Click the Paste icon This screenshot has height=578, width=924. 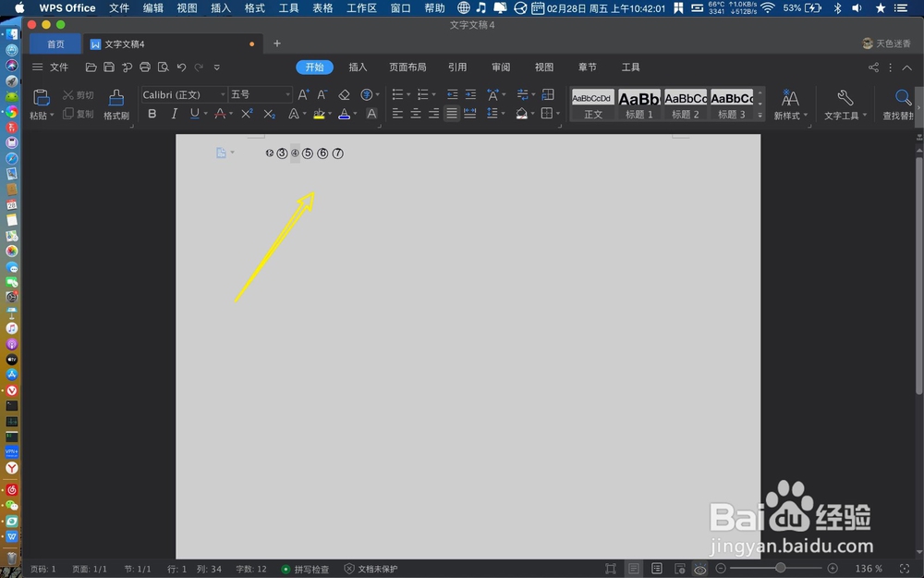(41, 96)
